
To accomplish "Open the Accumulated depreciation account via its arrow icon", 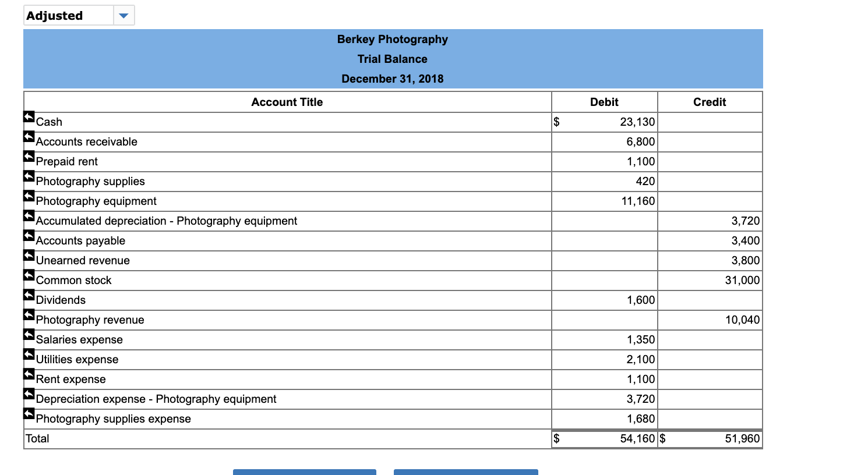I will coord(29,216).
